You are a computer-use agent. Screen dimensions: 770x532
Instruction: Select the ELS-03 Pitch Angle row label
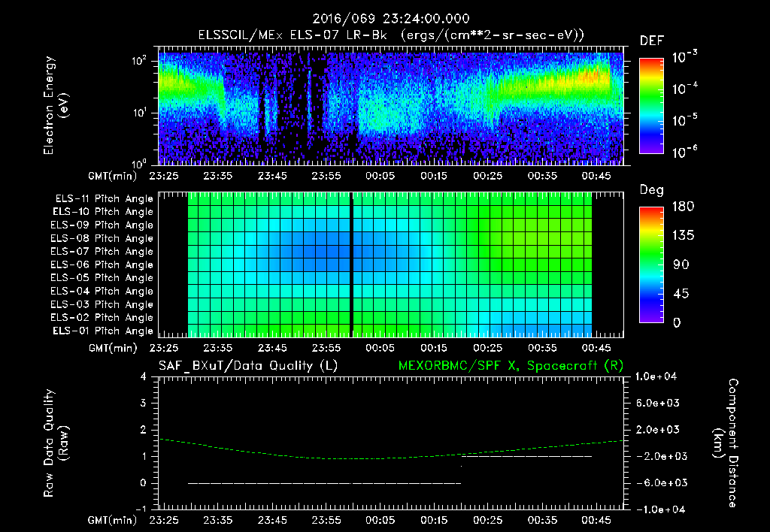click(x=102, y=304)
